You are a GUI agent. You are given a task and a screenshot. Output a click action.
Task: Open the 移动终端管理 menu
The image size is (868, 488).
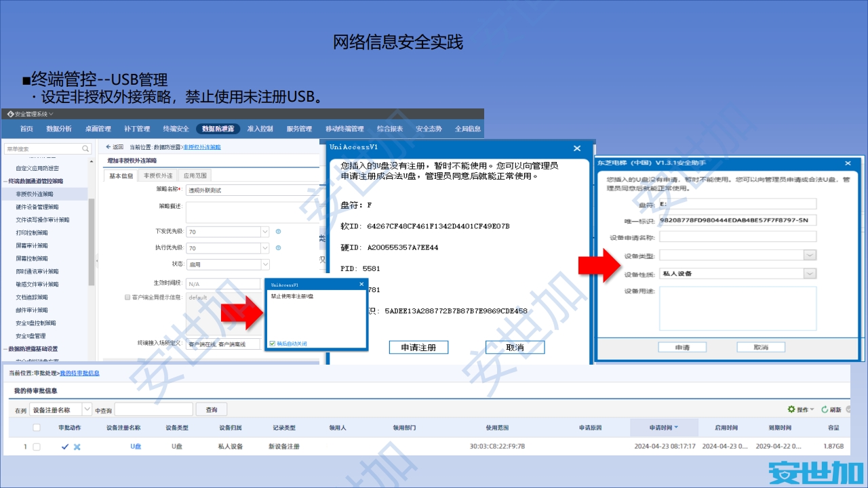pyautogui.click(x=344, y=129)
